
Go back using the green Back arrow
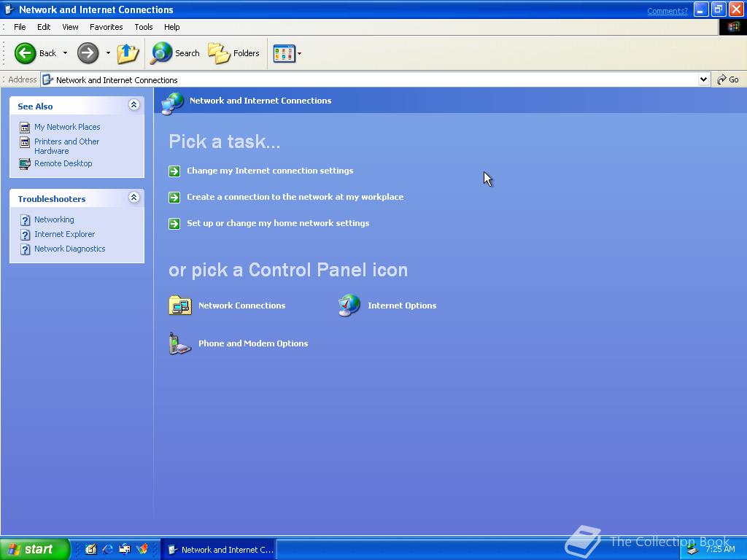pyautogui.click(x=26, y=52)
